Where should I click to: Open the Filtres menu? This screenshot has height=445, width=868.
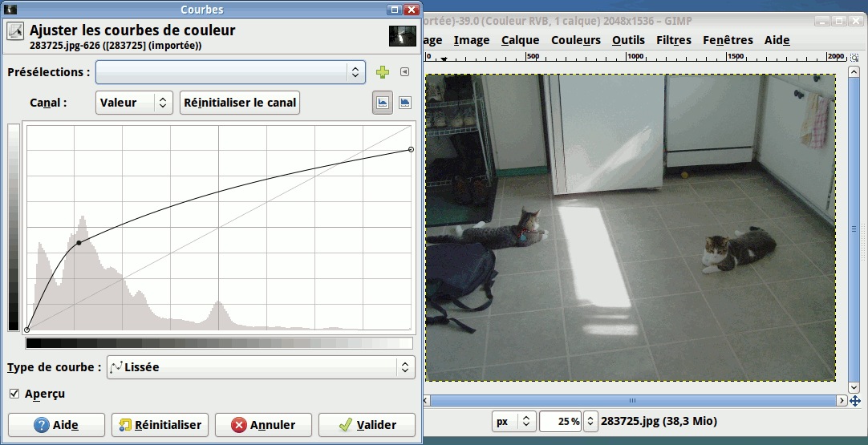(673, 40)
